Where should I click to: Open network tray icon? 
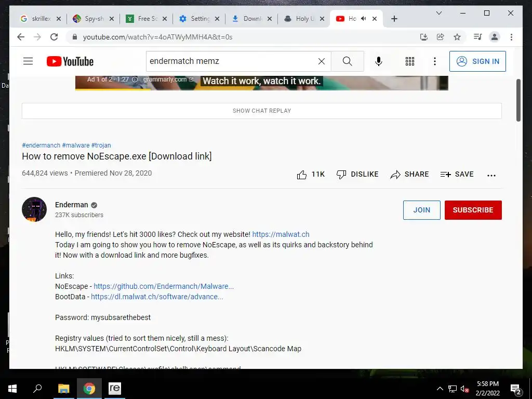tap(453, 389)
